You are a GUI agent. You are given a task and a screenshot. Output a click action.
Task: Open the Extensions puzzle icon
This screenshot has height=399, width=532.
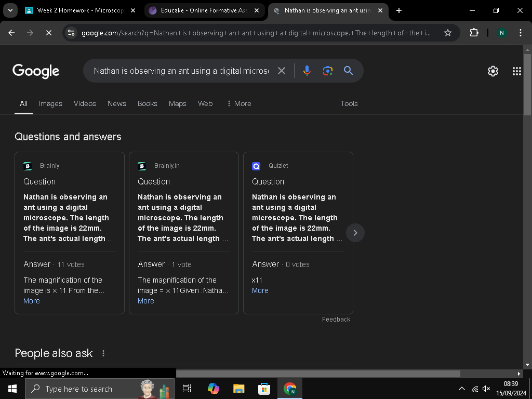474,33
